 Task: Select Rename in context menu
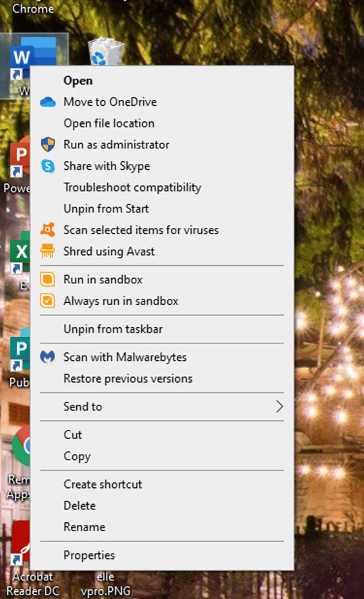162,527
